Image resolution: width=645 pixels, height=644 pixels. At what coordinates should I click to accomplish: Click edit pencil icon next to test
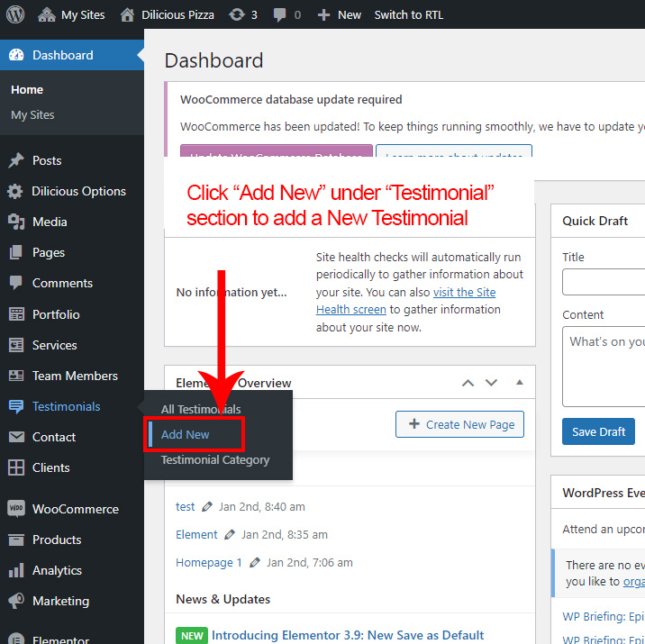coord(207,507)
